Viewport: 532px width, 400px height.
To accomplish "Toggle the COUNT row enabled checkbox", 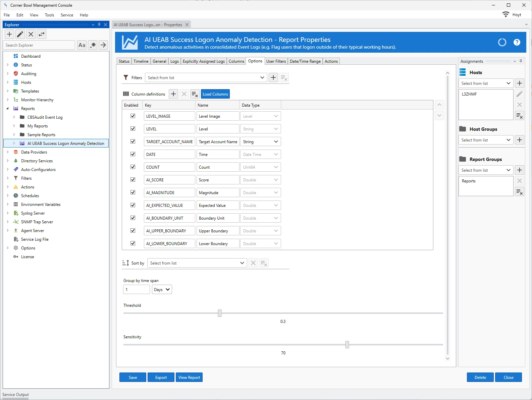I will coord(133,167).
